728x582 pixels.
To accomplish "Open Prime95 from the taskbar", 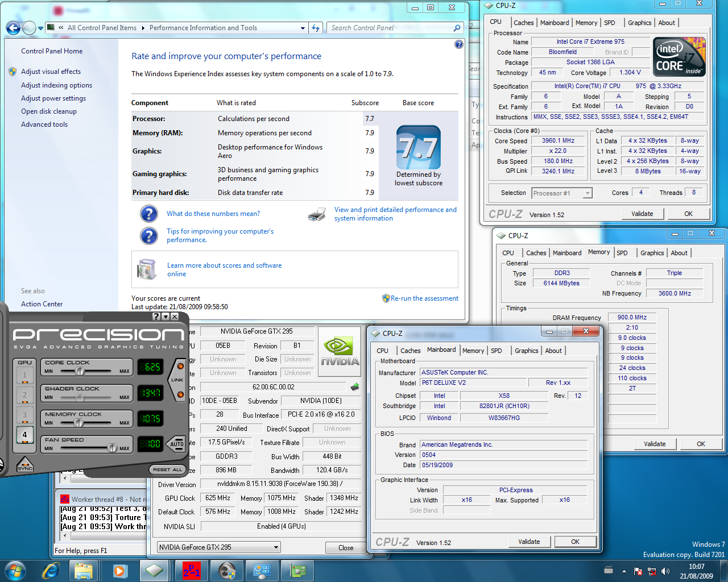I will click(191, 571).
